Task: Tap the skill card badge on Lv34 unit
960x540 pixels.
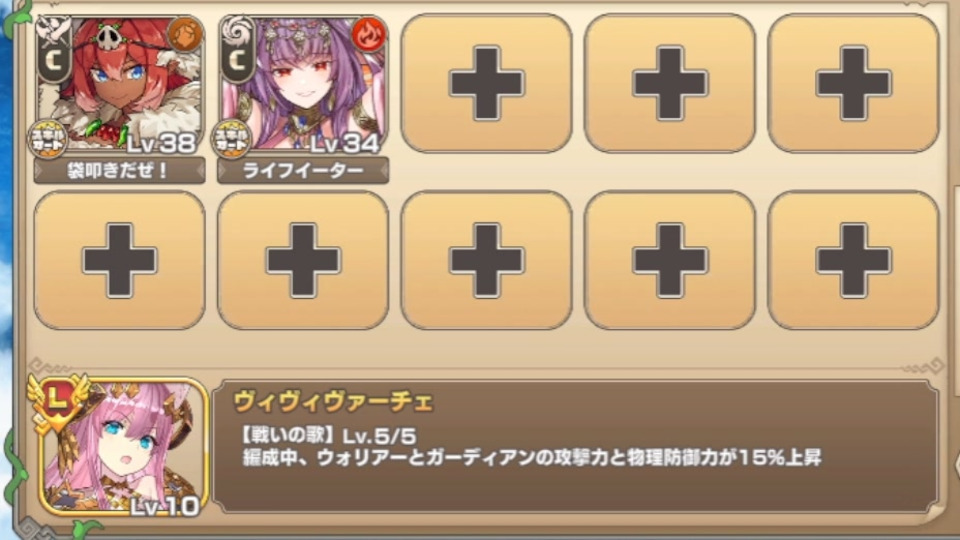Action: [231, 140]
